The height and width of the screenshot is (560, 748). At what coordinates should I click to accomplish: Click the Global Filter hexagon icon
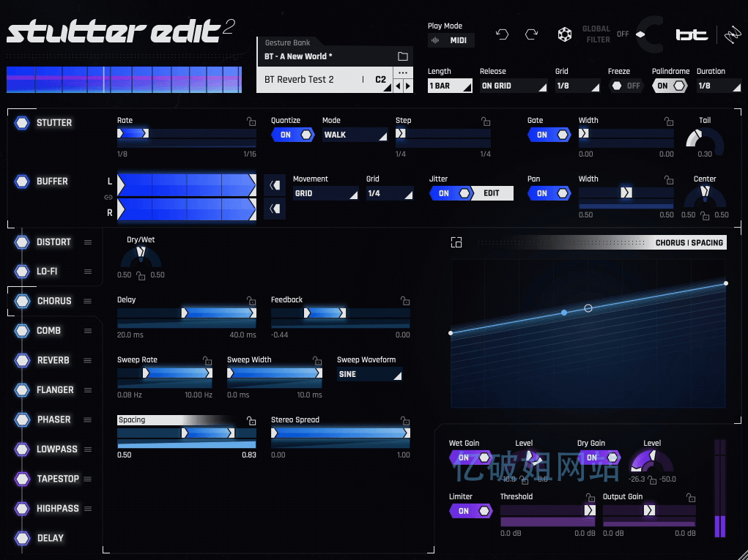(565, 34)
